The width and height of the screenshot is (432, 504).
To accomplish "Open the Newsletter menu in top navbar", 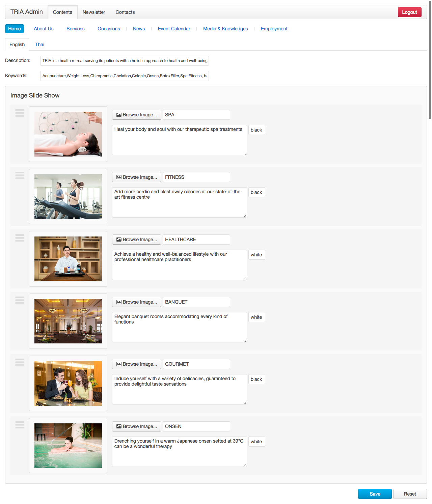I will 94,12.
